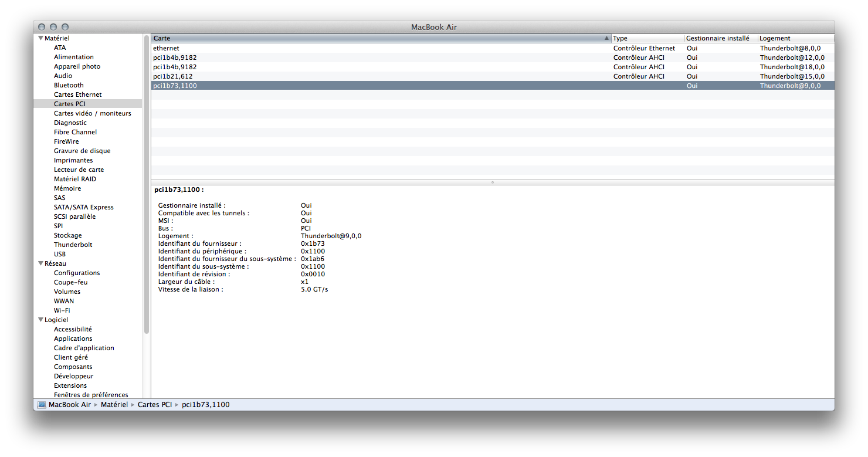
Task: Select Wi-Fi in the sidebar
Action: 62,310
